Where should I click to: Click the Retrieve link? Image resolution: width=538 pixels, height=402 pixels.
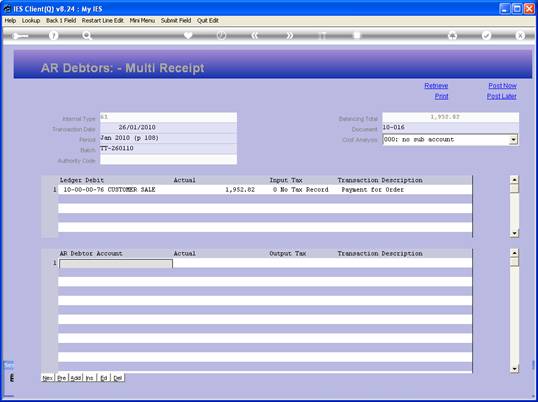click(x=436, y=86)
